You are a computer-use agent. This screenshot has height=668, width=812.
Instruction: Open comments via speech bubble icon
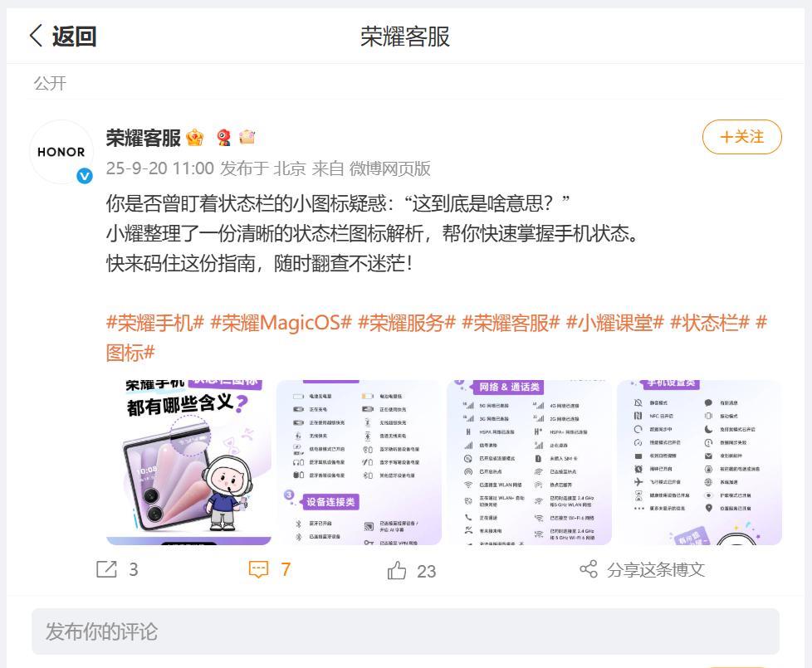point(258,569)
